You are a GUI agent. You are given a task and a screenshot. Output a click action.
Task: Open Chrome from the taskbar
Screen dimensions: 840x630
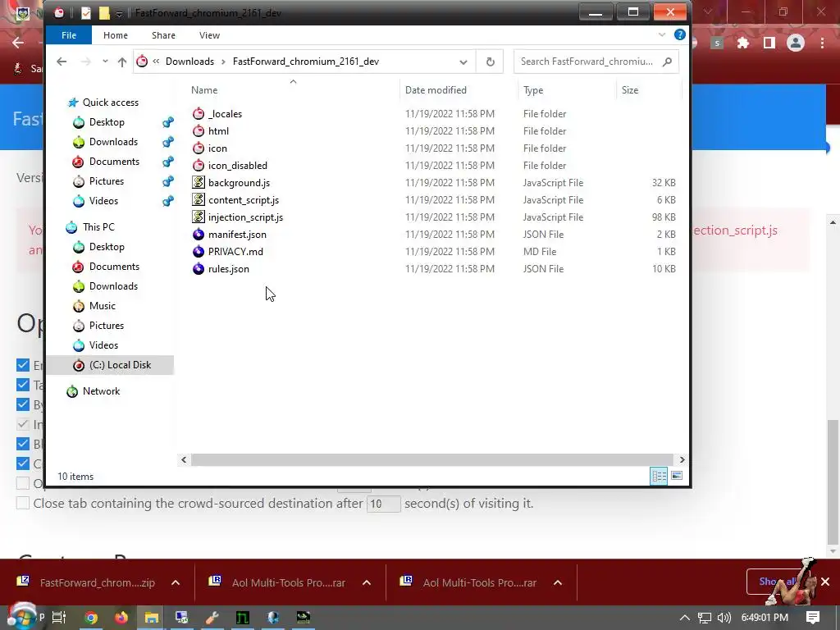[x=91, y=618]
